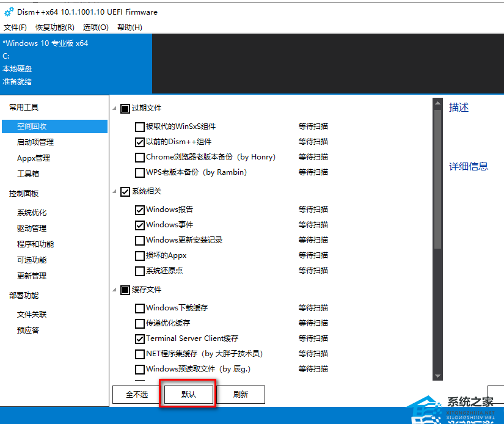Open 更新管理 in sidebar

coord(32,276)
